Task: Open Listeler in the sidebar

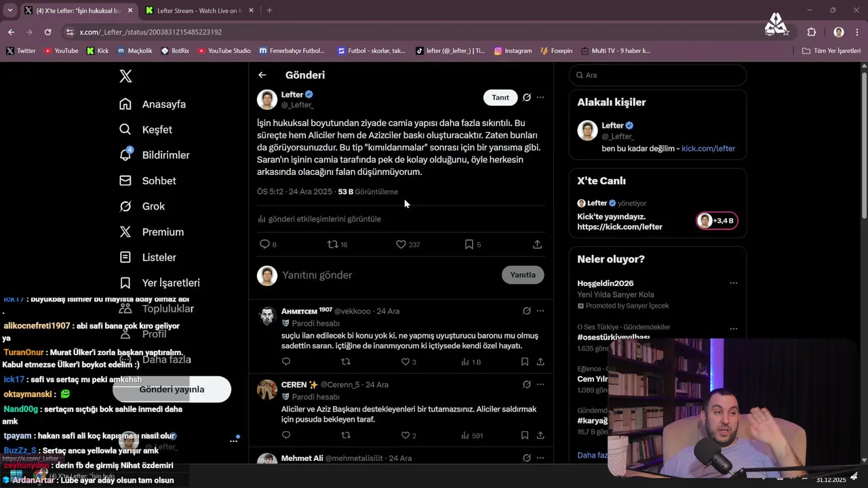Action: (147, 258)
